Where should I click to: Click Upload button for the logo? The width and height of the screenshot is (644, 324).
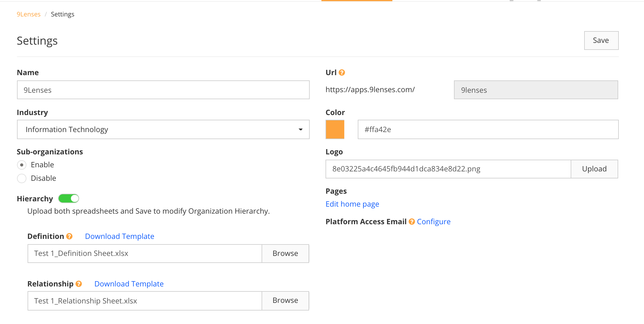(x=594, y=169)
